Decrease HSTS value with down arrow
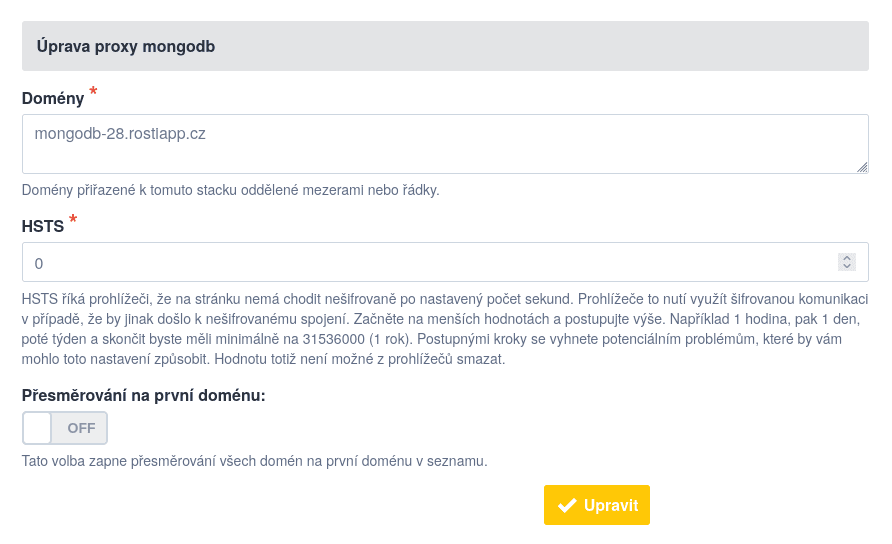This screenshot has width=892, height=544. pyautogui.click(x=846, y=266)
